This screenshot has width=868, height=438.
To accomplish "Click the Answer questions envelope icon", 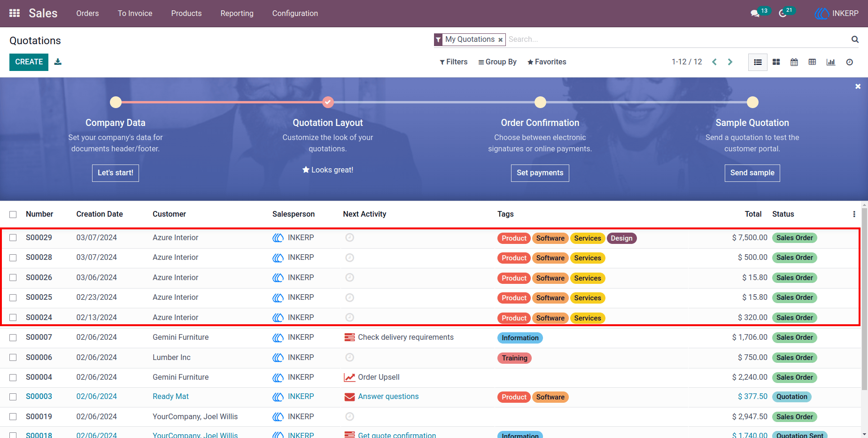I will [349, 397].
